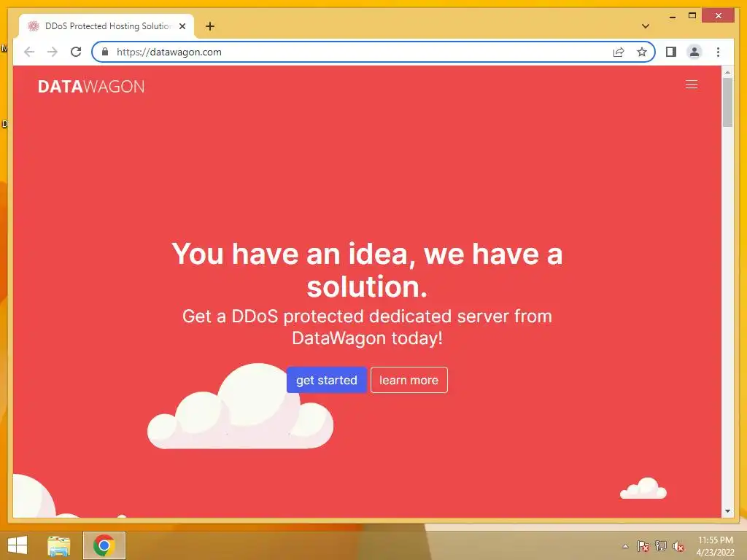Open File Explorer from the taskbar

(x=59, y=545)
